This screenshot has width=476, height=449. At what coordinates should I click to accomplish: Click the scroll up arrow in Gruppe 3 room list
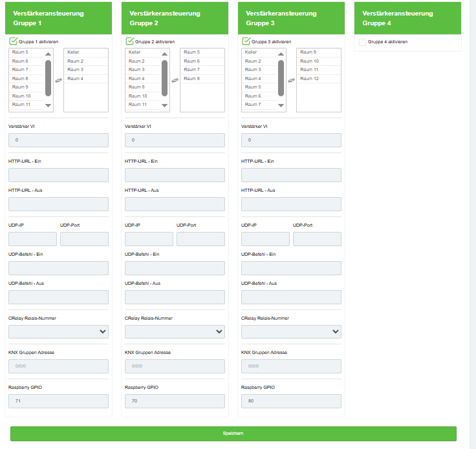[281, 54]
